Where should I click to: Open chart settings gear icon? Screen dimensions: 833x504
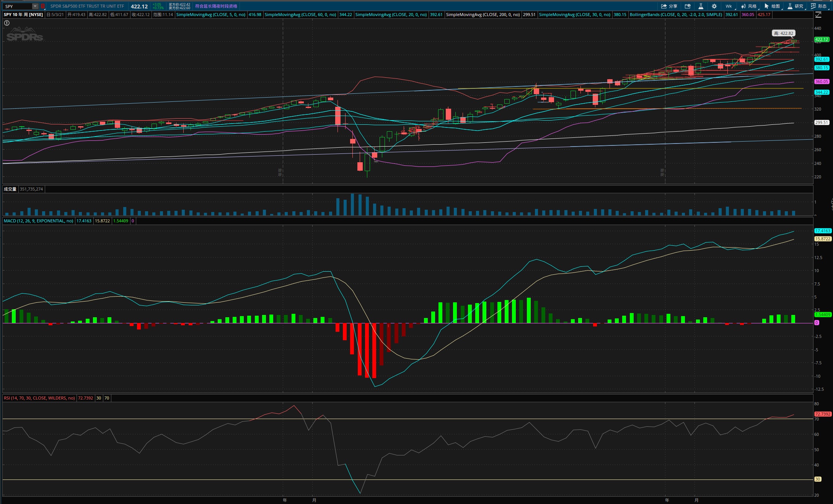[x=714, y=6]
